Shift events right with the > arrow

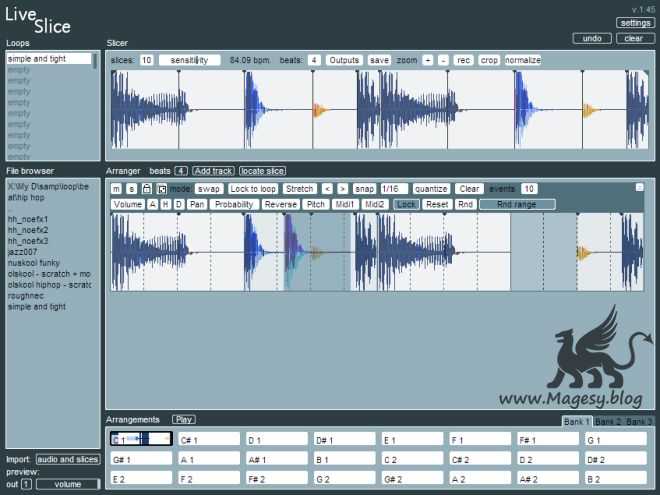[343, 189]
